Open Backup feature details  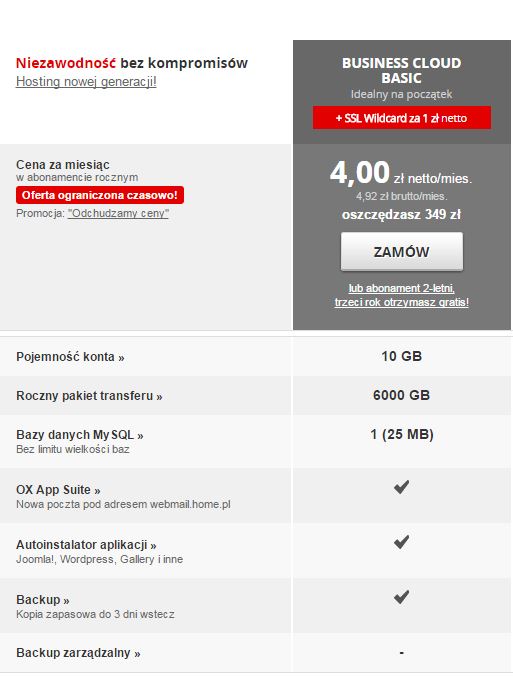click(x=43, y=600)
